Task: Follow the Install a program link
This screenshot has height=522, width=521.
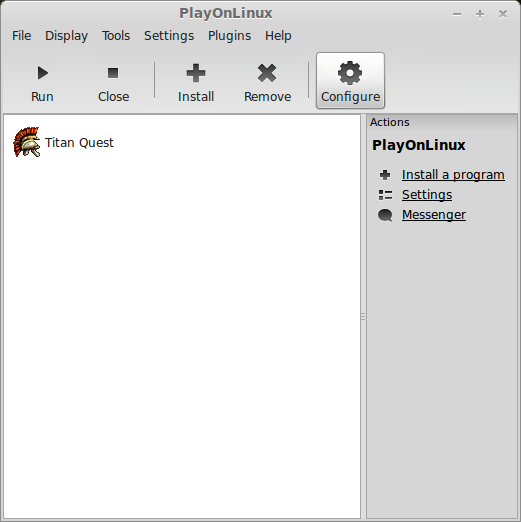Action: (x=453, y=175)
